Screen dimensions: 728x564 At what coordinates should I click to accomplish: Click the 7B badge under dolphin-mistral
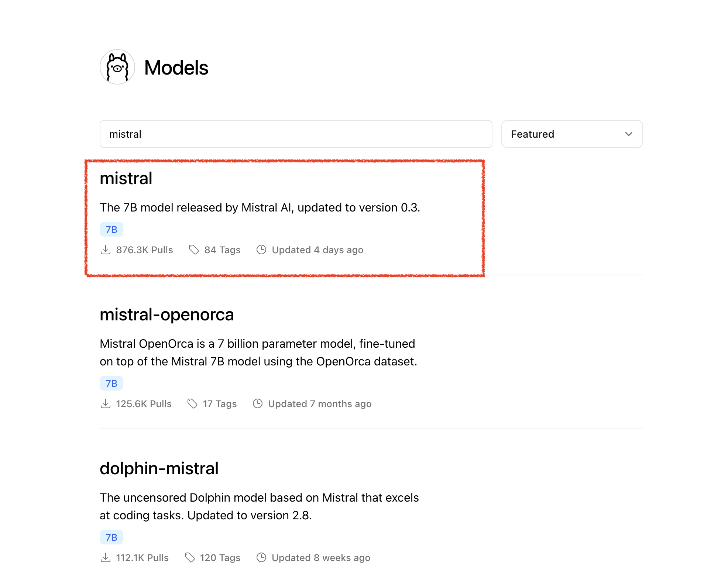[x=111, y=537]
